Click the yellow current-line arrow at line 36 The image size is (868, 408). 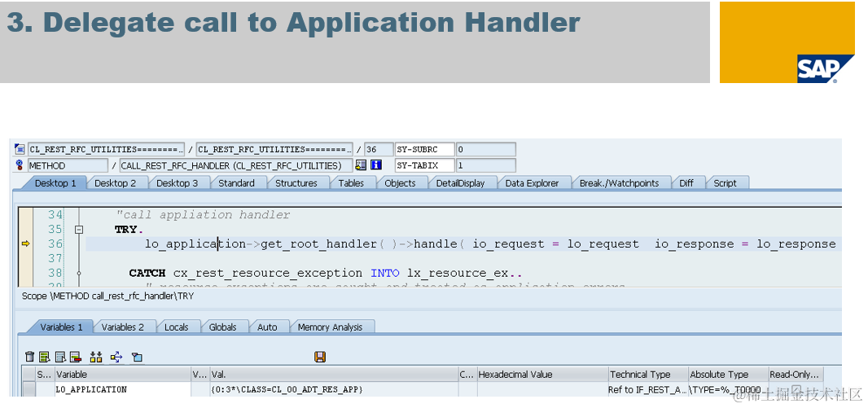[x=25, y=244]
